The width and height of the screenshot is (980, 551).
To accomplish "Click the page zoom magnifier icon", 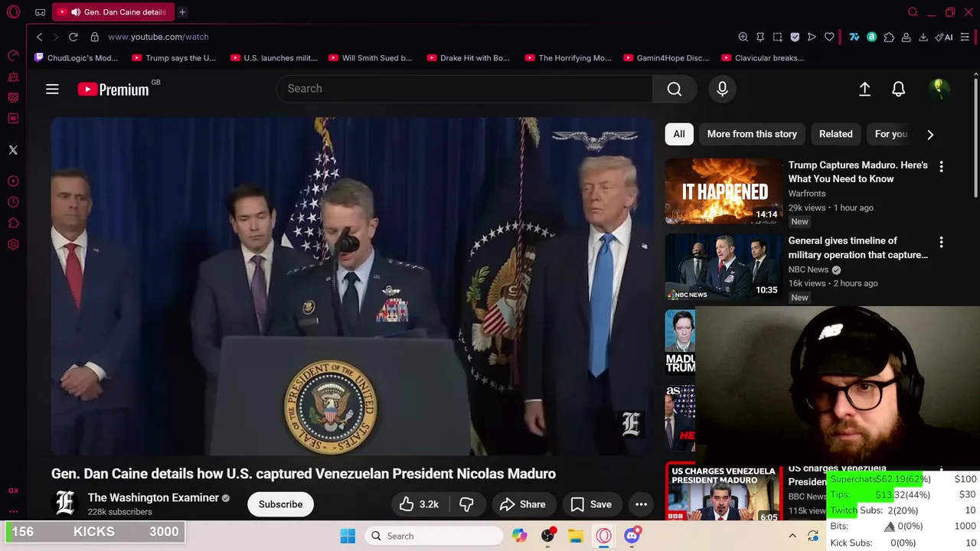I will click(x=743, y=37).
